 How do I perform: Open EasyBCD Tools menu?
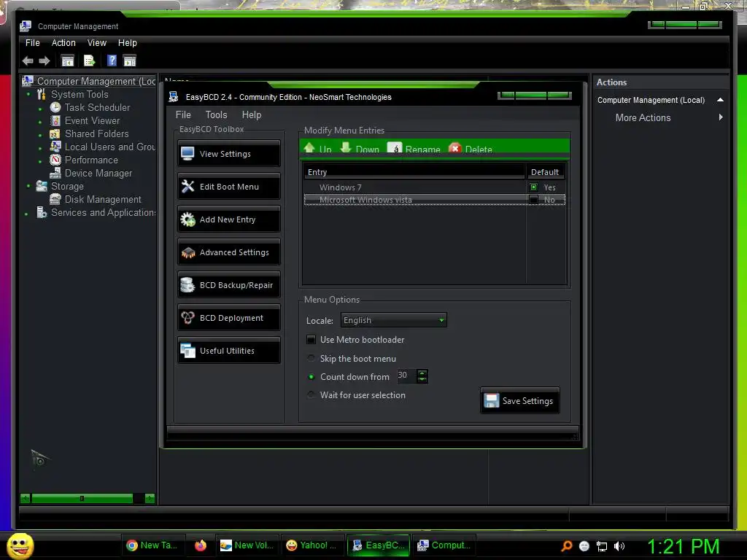(216, 114)
